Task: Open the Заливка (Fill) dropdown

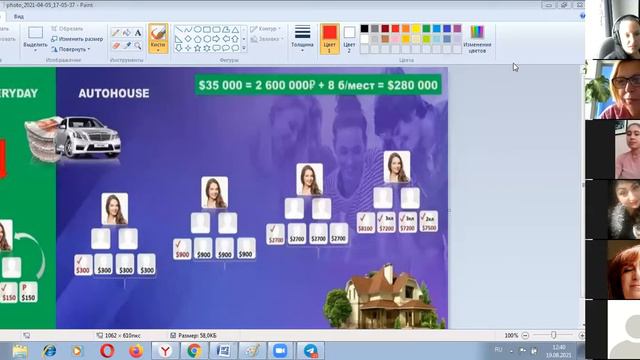Action: (267, 39)
